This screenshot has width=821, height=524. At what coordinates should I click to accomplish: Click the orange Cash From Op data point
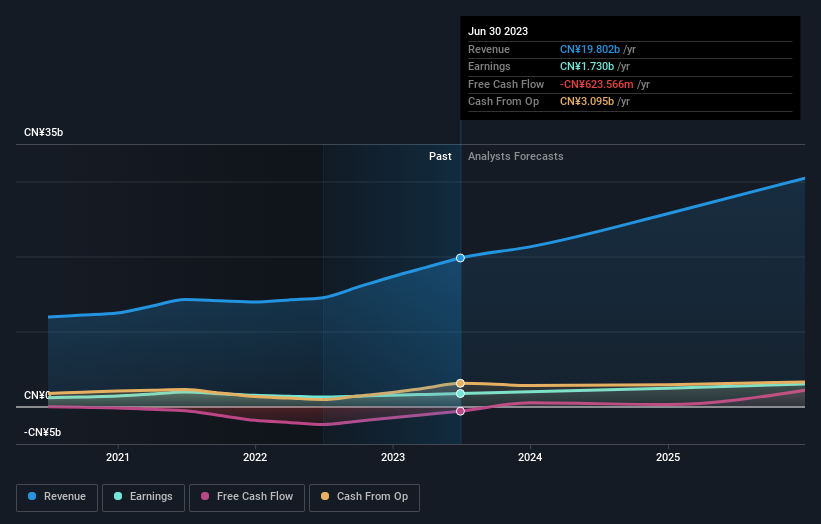460,383
